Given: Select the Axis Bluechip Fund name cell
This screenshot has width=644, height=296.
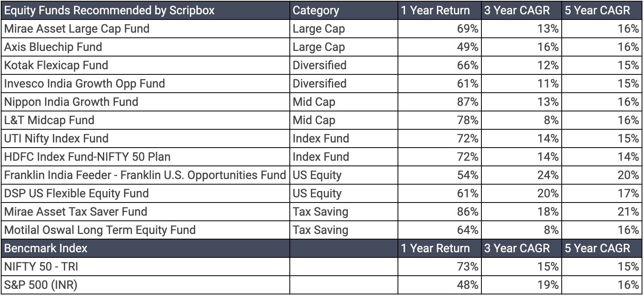Looking at the screenshot, I should (x=53, y=47).
